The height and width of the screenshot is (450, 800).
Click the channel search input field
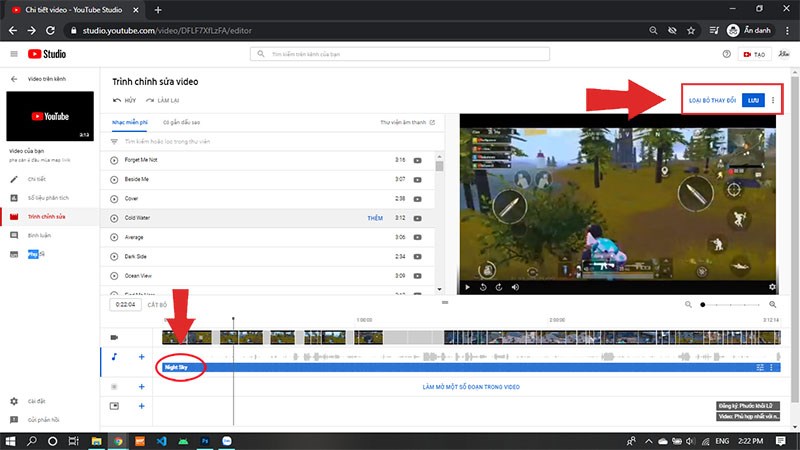pyautogui.click(x=399, y=54)
